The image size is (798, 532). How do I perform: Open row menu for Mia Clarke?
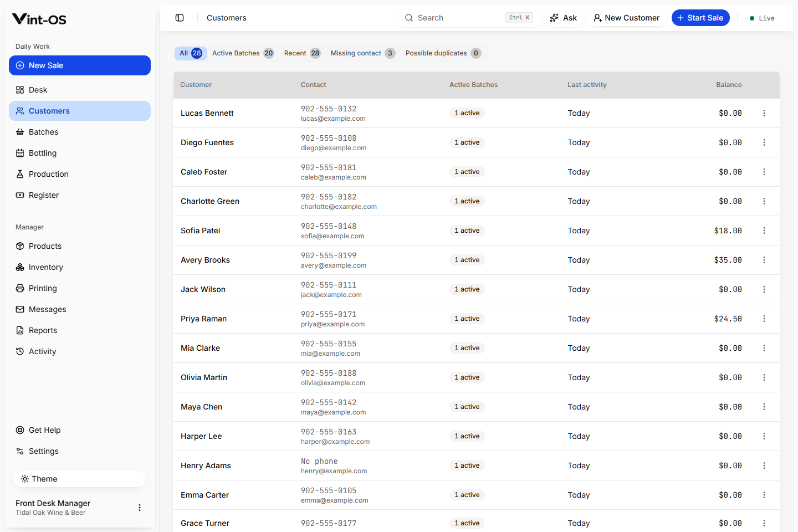[764, 348]
